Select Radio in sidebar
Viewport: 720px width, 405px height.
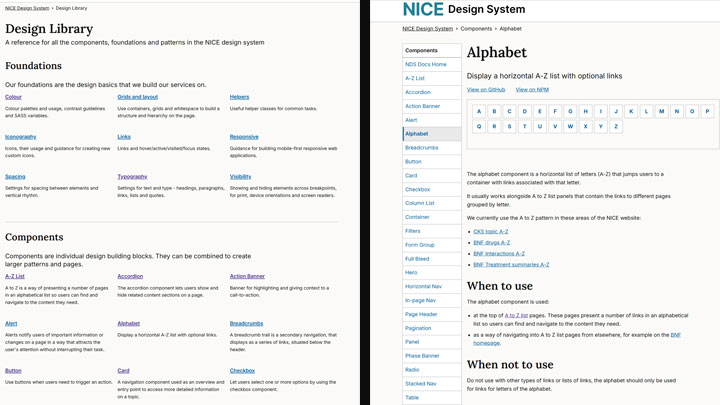pyautogui.click(x=432, y=370)
